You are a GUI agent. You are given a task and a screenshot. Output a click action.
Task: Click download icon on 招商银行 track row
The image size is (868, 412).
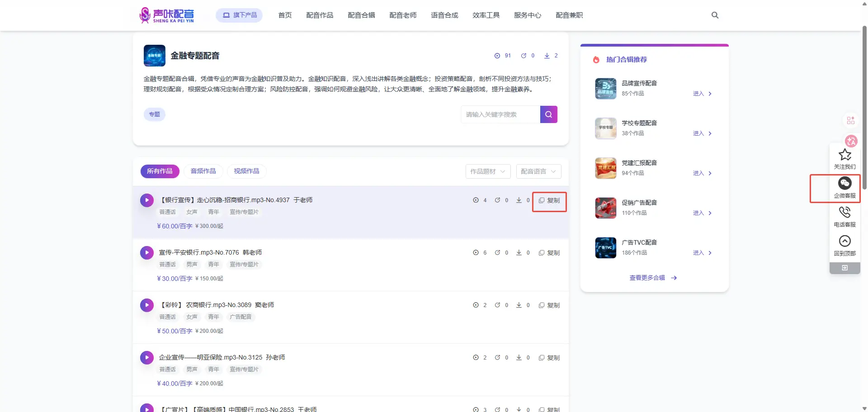[519, 200]
